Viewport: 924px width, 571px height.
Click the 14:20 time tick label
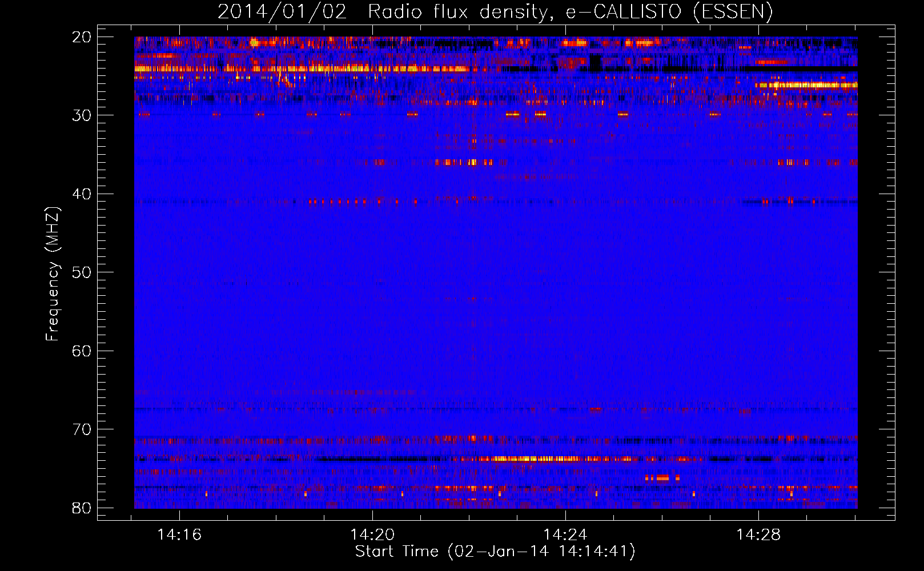click(x=372, y=535)
